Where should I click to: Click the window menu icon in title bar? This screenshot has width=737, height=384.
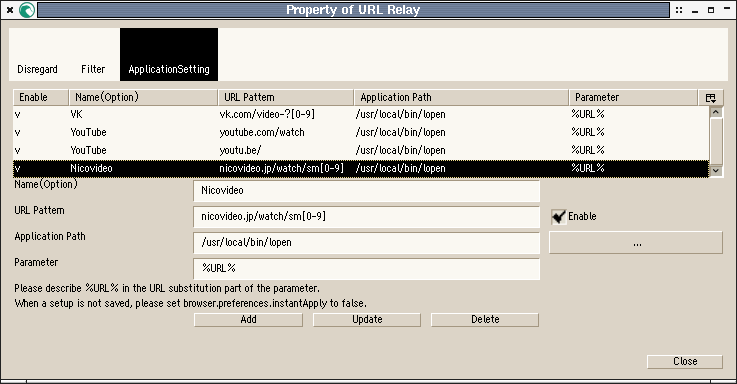pos(27,10)
